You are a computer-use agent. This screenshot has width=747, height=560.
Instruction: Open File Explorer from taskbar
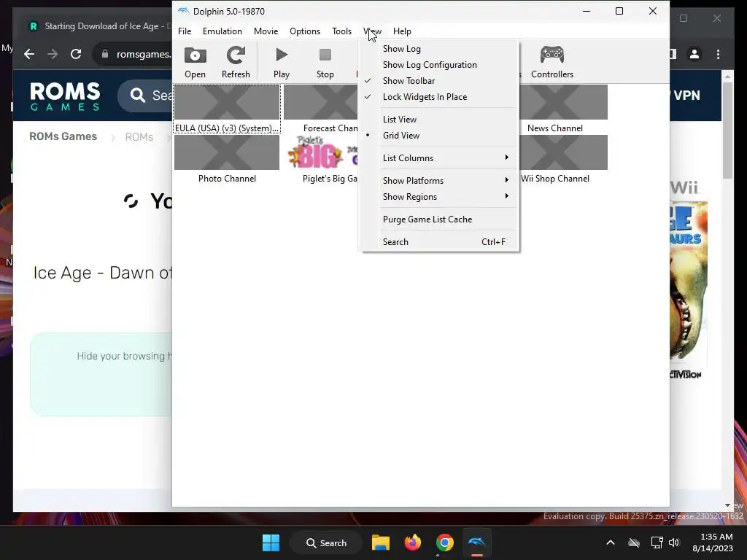pyautogui.click(x=381, y=542)
